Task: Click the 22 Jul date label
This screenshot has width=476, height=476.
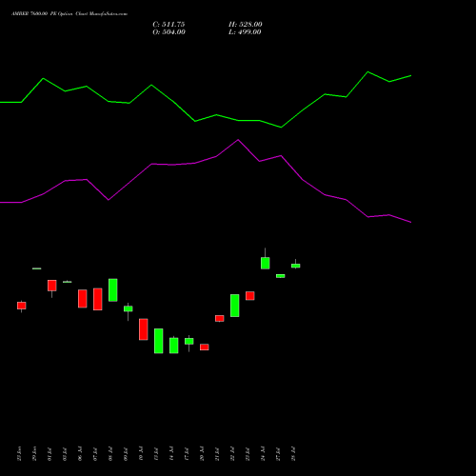Action: click(232, 454)
